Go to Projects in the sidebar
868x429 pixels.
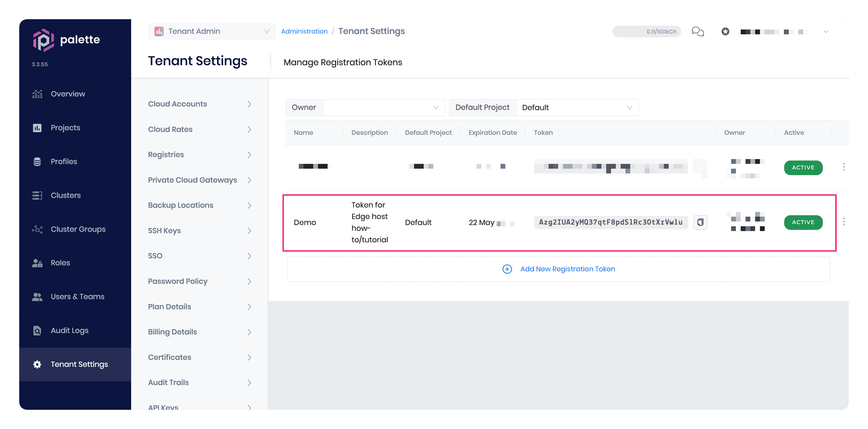pos(65,128)
